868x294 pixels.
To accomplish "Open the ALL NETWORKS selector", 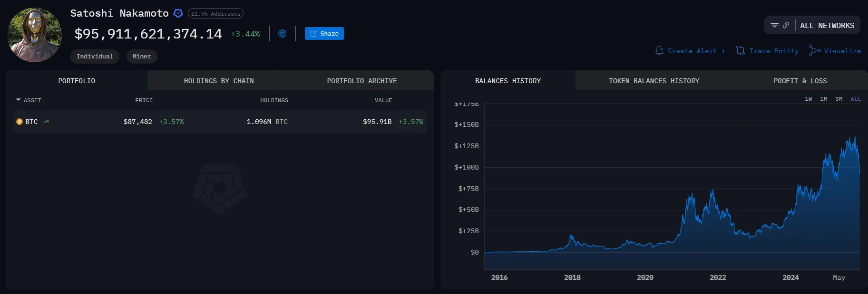I will pos(827,26).
